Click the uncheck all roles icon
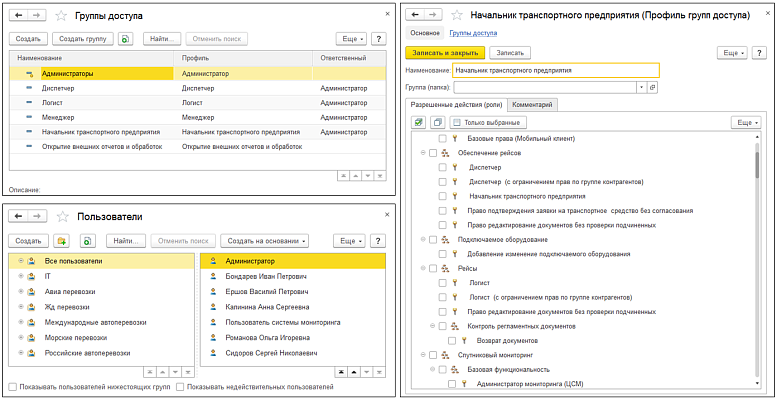The width and height of the screenshot is (777, 400). point(437,122)
